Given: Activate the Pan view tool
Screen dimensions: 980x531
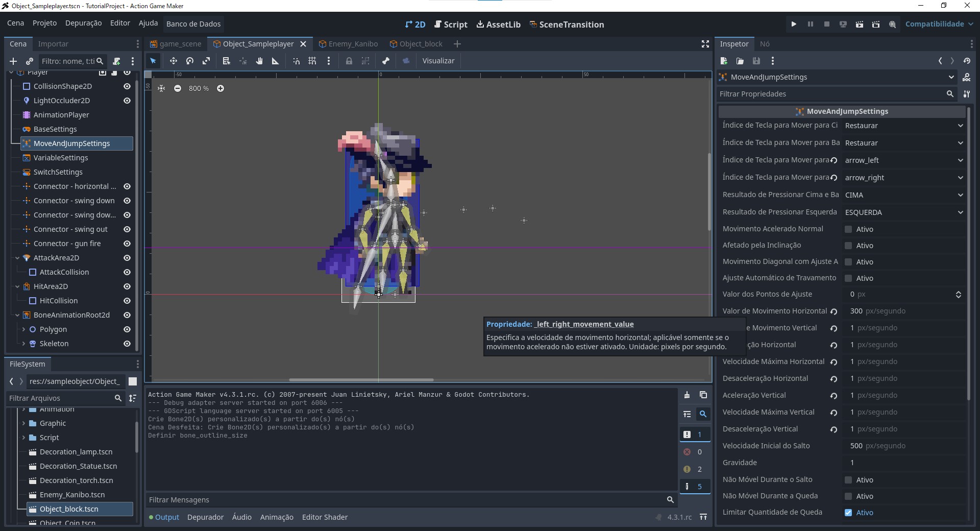Looking at the screenshot, I should click(x=259, y=61).
